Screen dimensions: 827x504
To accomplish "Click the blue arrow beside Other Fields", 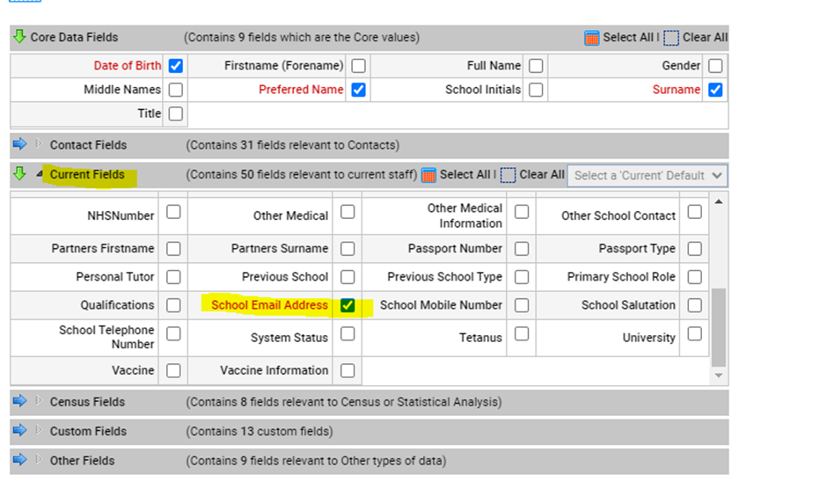I will point(19,460).
